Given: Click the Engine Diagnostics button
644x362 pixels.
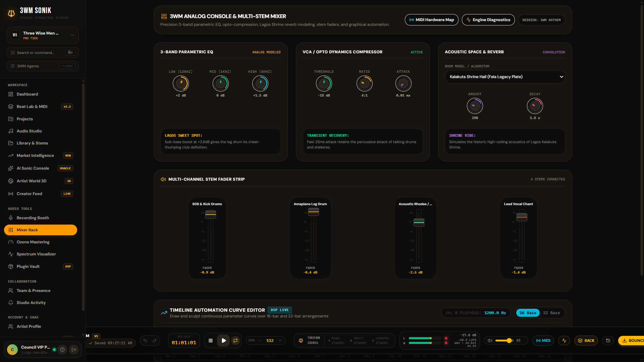Looking at the screenshot, I should [x=488, y=20].
